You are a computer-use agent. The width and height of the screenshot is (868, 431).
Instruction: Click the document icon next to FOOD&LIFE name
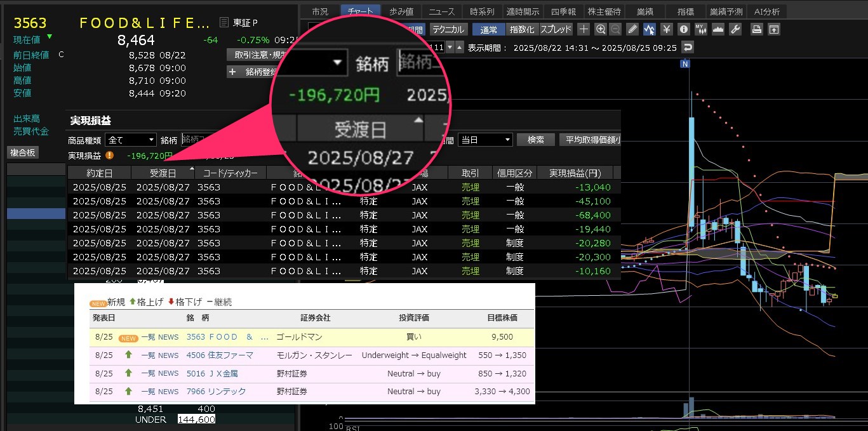coord(223,23)
